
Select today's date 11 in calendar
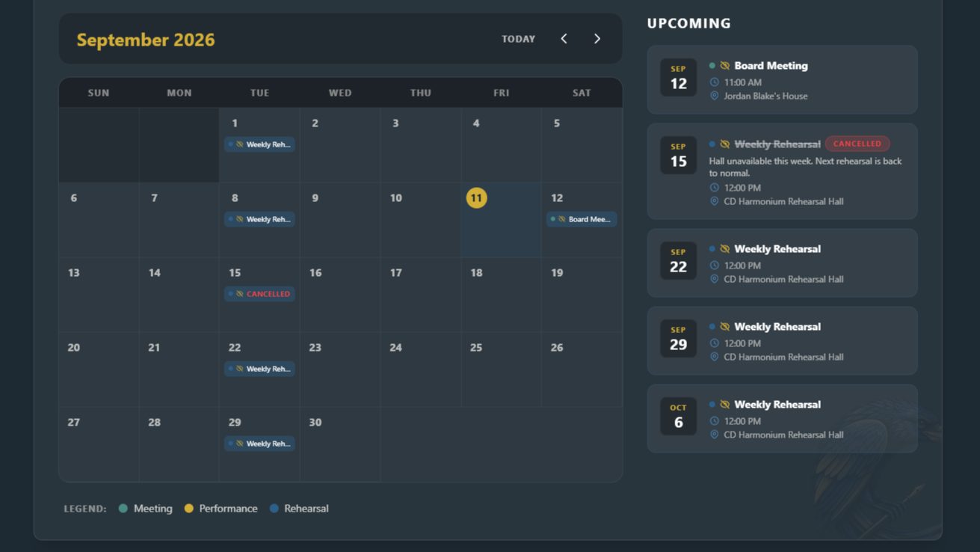click(x=476, y=198)
